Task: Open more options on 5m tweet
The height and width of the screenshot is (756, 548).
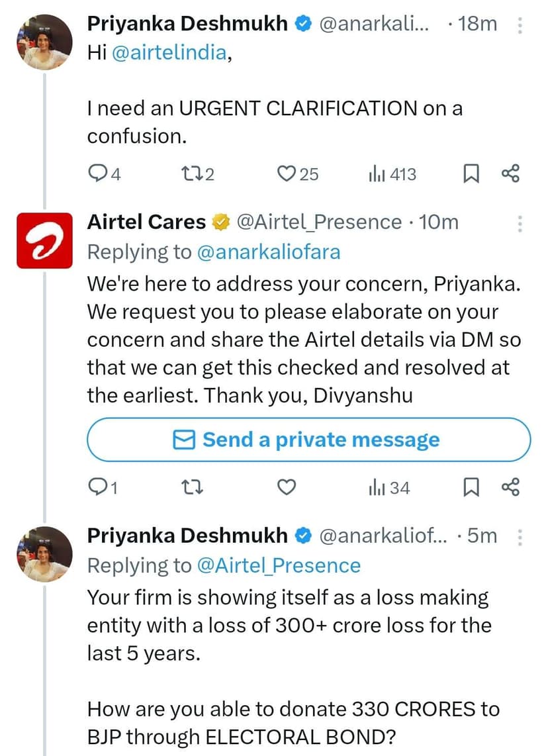Action: pyautogui.click(x=520, y=537)
